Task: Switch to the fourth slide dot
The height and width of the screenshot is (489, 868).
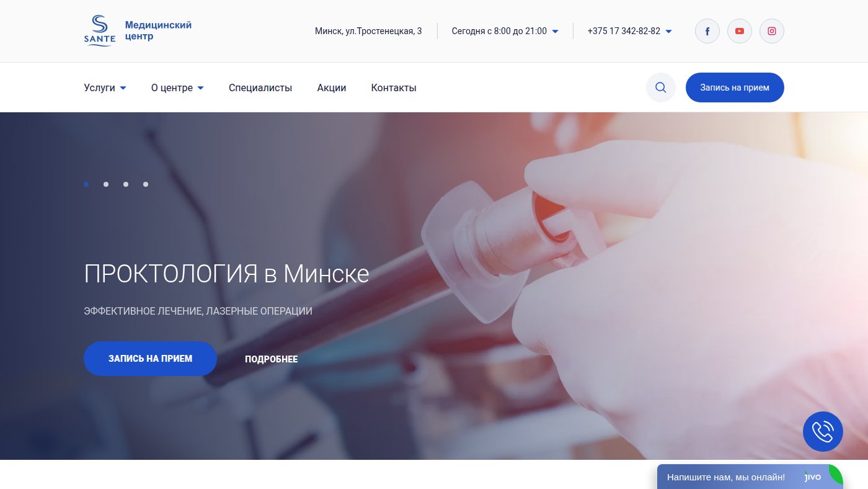Action: pyautogui.click(x=146, y=184)
